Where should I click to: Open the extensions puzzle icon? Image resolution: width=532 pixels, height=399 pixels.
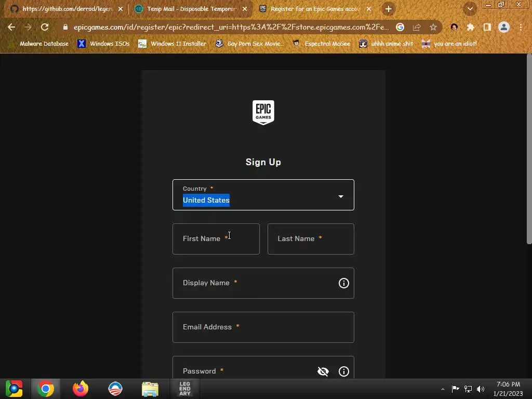[471, 27]
